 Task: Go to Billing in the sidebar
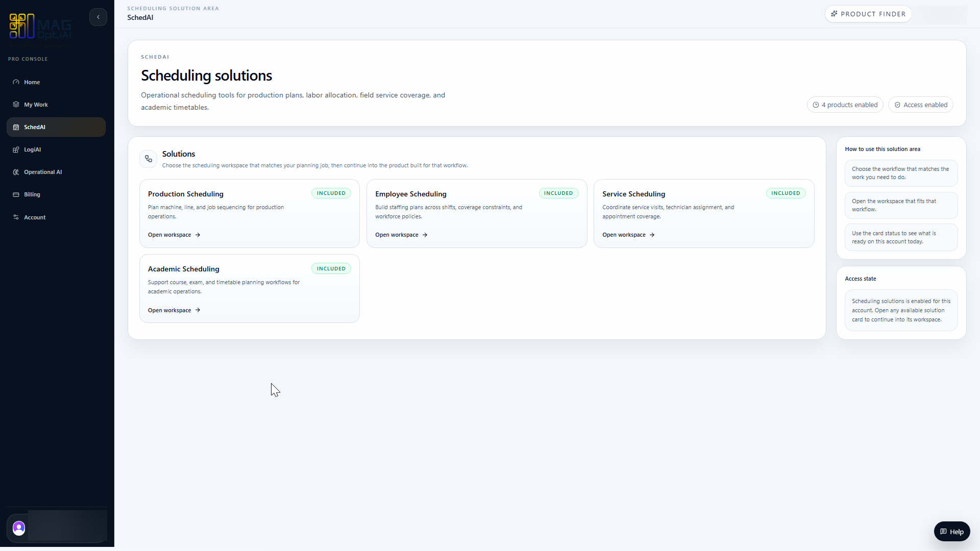point(56,194)
